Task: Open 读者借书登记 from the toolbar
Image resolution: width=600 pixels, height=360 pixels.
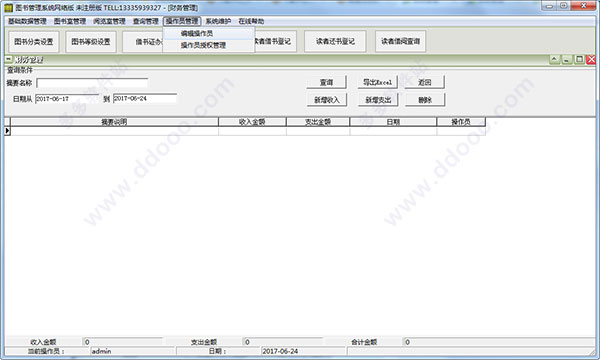Action: tap(275, 41)
